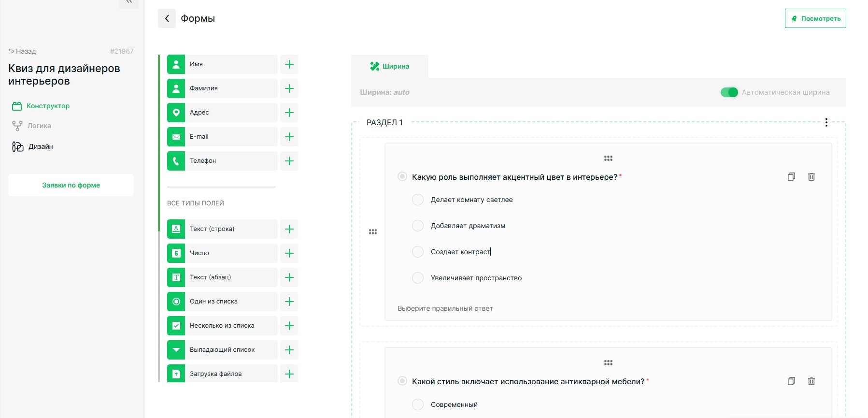The width and height of the screenshot is (868, 418).
Task: Add the Имя field with its plus icon
Action: click(x=289, y=64)
